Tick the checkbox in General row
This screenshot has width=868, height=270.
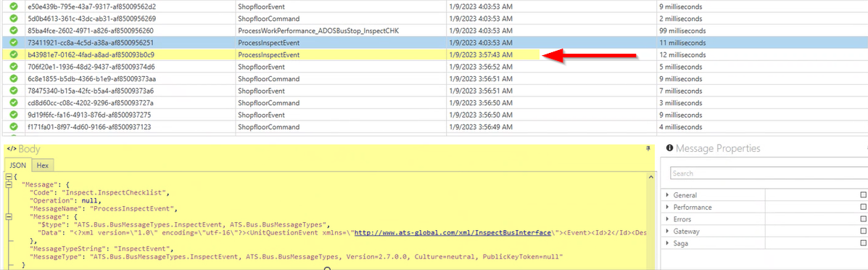point(863,195)
